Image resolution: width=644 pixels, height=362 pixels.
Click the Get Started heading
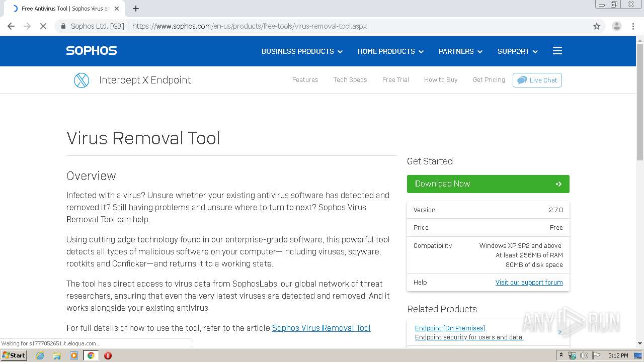[x=430, y=161]
